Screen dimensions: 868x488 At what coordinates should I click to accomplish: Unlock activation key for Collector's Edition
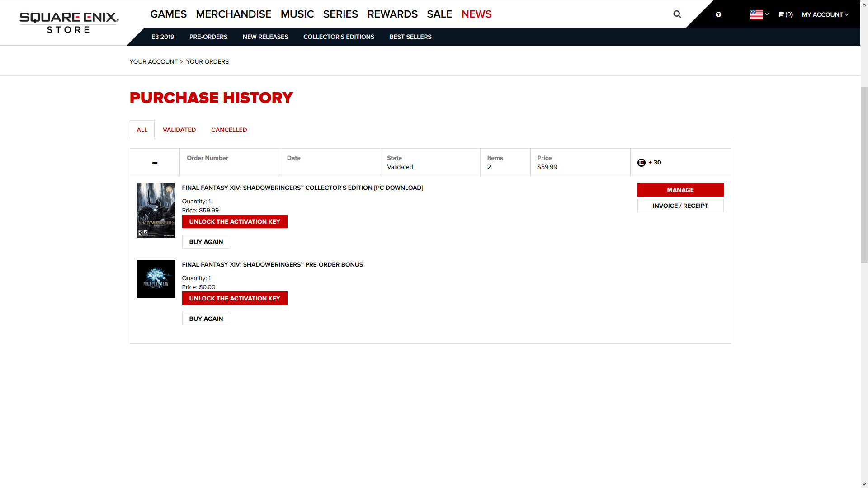click(x=235, y=221)
